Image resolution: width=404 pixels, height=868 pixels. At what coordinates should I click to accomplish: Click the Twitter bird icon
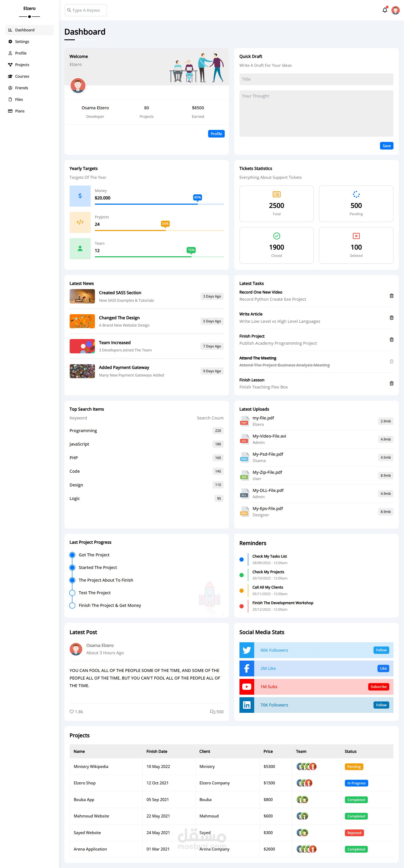coord(247,650)
